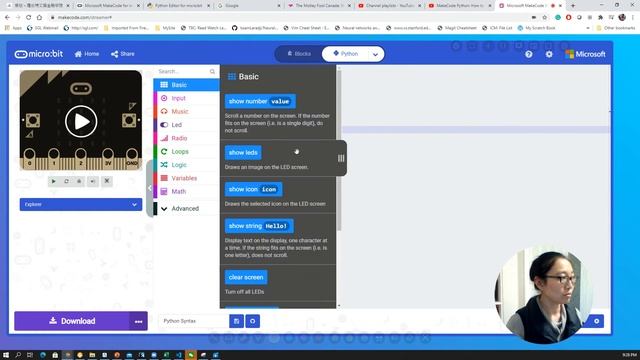The image size is (640, 360).
Task: Select the Led toolbox category
Action: tap(187, 125)
